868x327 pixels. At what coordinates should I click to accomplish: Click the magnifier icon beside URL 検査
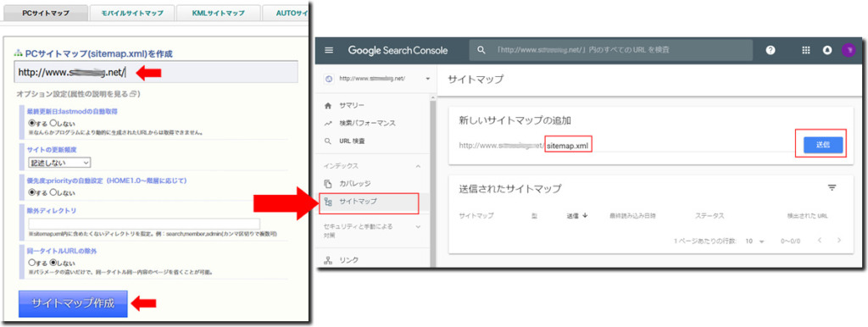328,141
